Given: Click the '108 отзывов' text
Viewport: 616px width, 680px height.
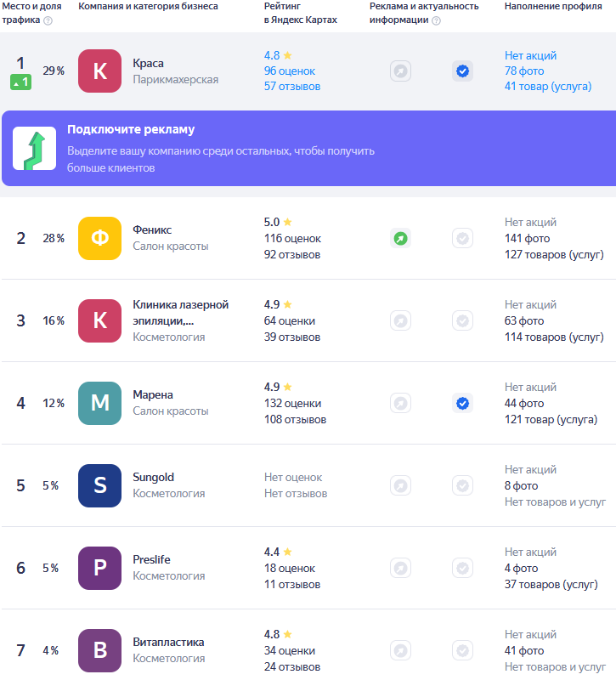Looking at the screenshot, I should [x=295, y=419].
